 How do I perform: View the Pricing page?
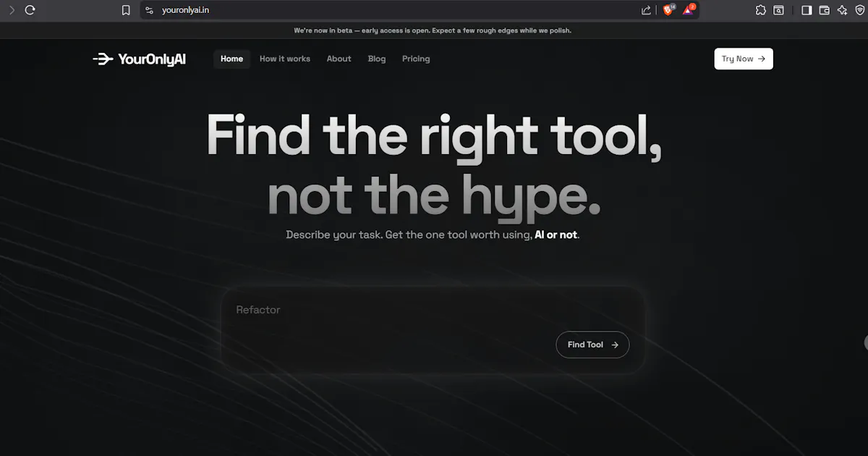click(416, 59)
